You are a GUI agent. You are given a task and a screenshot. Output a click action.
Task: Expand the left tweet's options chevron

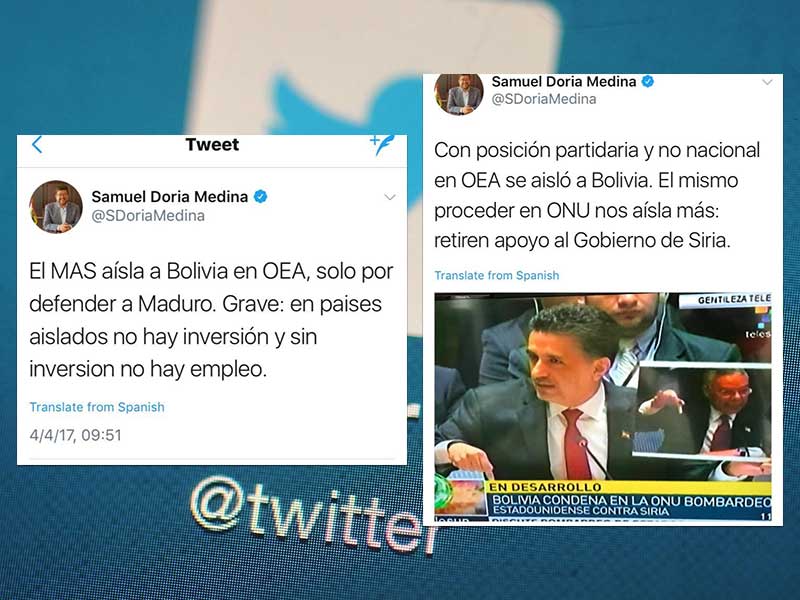pos(390,197)
